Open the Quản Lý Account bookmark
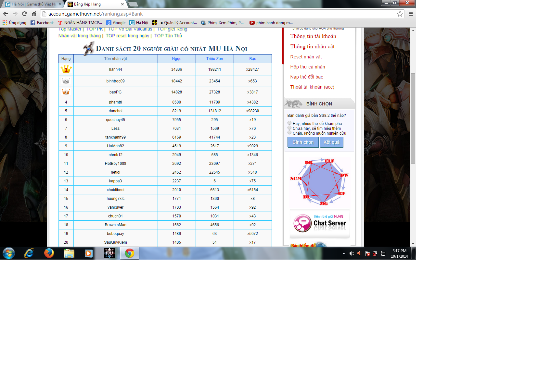551x392 pixels. click(174, 23)
